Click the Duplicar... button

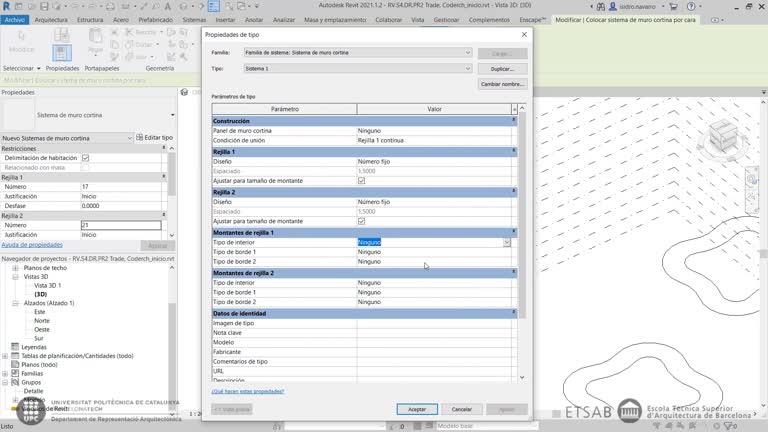click(x=502, y=68)
